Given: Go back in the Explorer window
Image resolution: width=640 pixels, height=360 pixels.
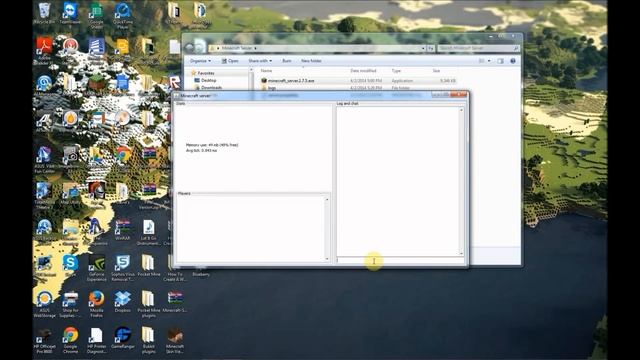Looking at the screenshot, I should (189, 48).
